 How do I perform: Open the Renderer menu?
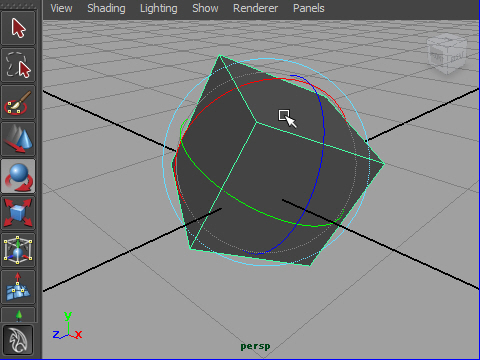[255, 8]
